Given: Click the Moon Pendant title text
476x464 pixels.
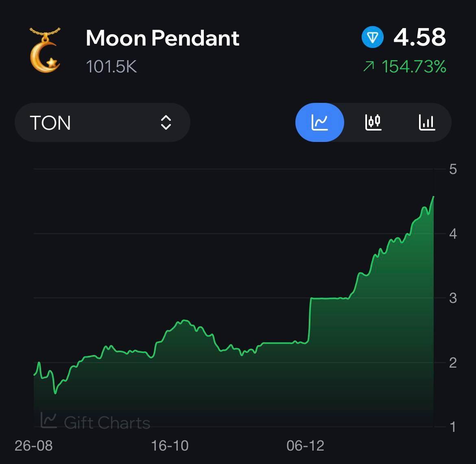Looking at the screenshot, I should 162,38.
